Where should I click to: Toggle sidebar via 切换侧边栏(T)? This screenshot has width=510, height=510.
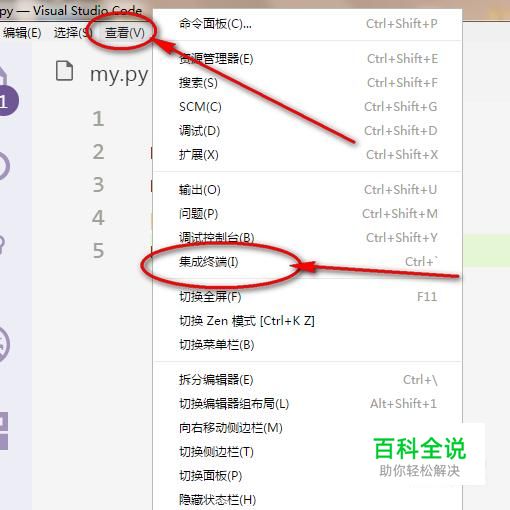[307, 452]
